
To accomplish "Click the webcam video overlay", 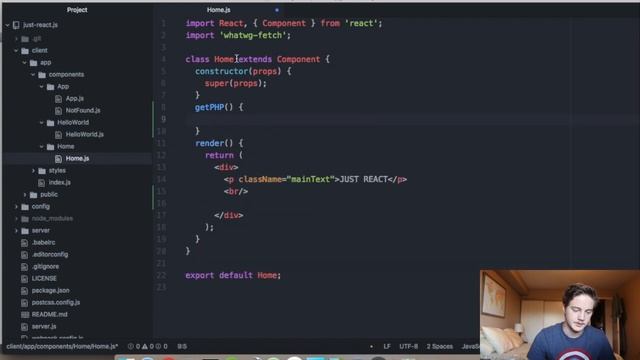I will click(x=560, y=314).
